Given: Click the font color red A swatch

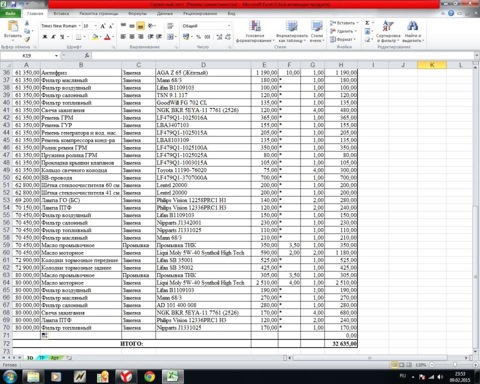Looking at the screenshot, I should [x=107, y=37].
